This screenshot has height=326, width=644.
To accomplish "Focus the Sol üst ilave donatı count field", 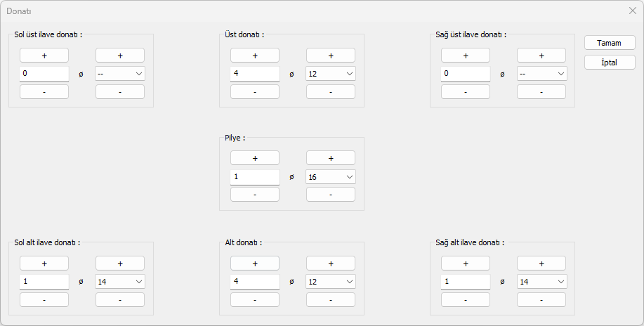I will [44, 74].
